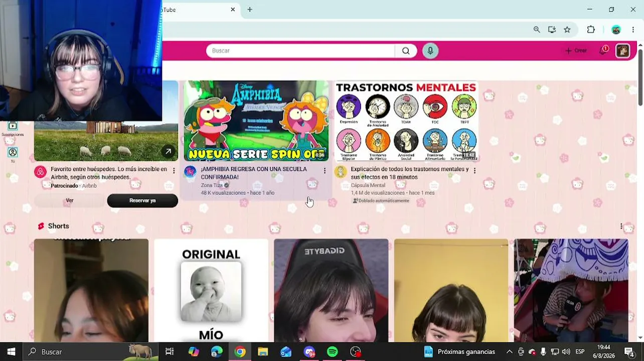644x361 pixels.
Task: Click the YouTube search magnifier button
Action: point(406,51)
